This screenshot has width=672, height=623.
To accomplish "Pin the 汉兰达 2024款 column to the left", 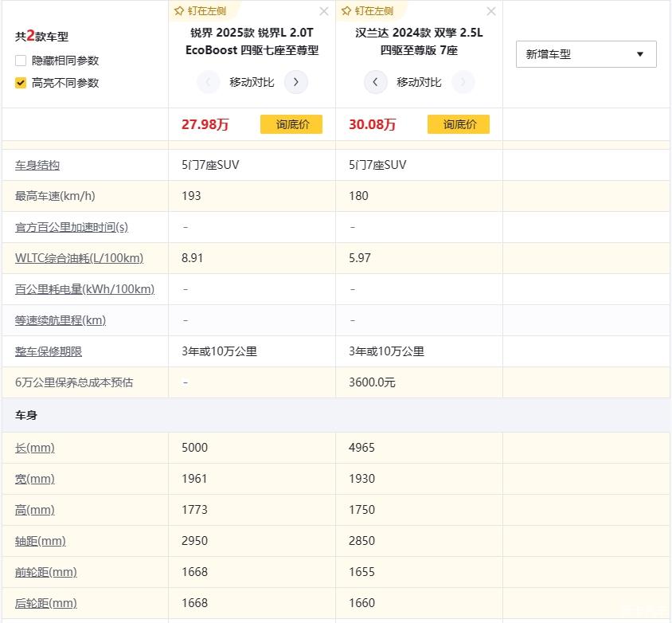I will (368, 10).
